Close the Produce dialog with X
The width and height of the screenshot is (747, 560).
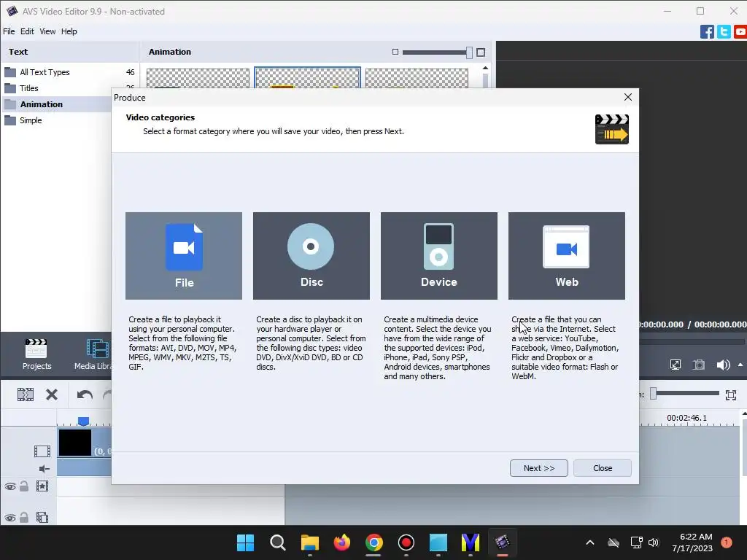pos(628,97)
